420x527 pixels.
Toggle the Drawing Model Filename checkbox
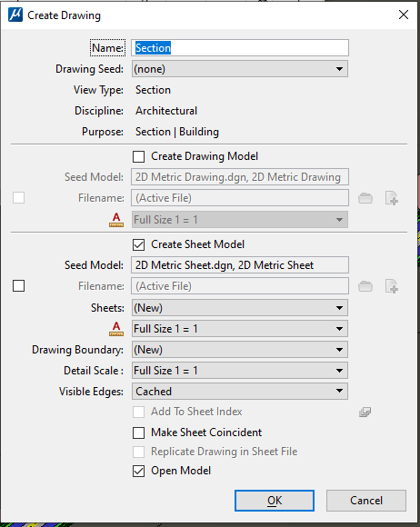point(18,198)
